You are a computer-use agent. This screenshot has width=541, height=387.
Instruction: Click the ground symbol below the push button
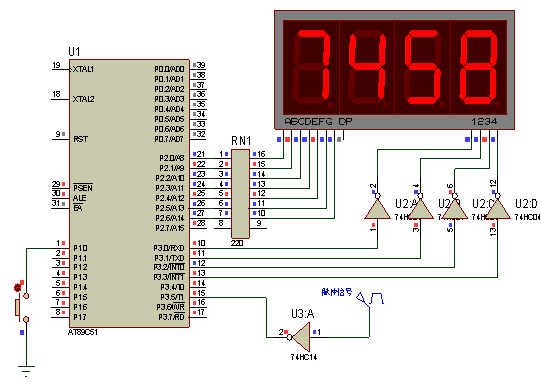(26, 371)
